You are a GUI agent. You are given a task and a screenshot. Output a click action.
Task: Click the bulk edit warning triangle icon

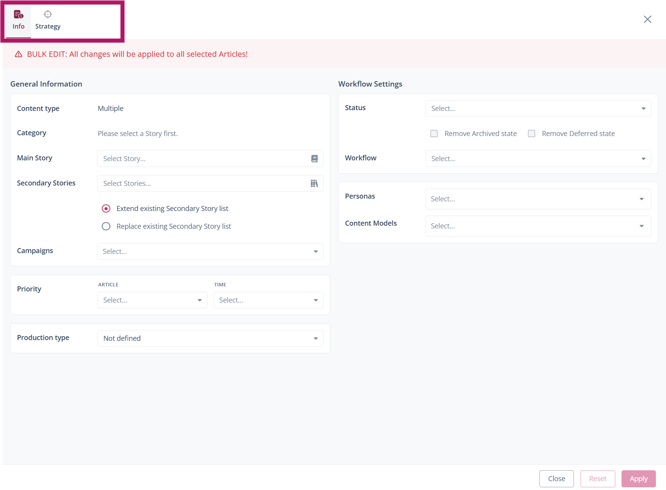point(18,54)
